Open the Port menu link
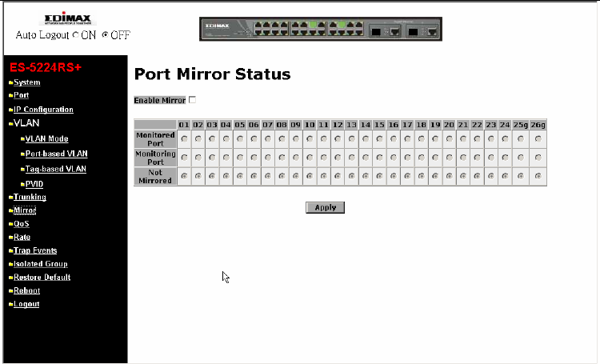 pyautogui.click(x=21, y=95)
